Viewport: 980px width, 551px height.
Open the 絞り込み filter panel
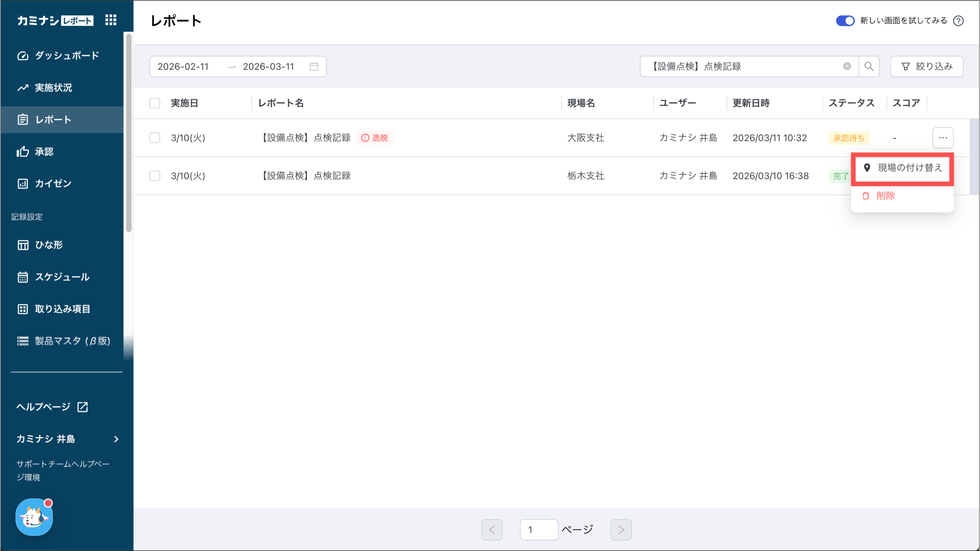[926, 67]
